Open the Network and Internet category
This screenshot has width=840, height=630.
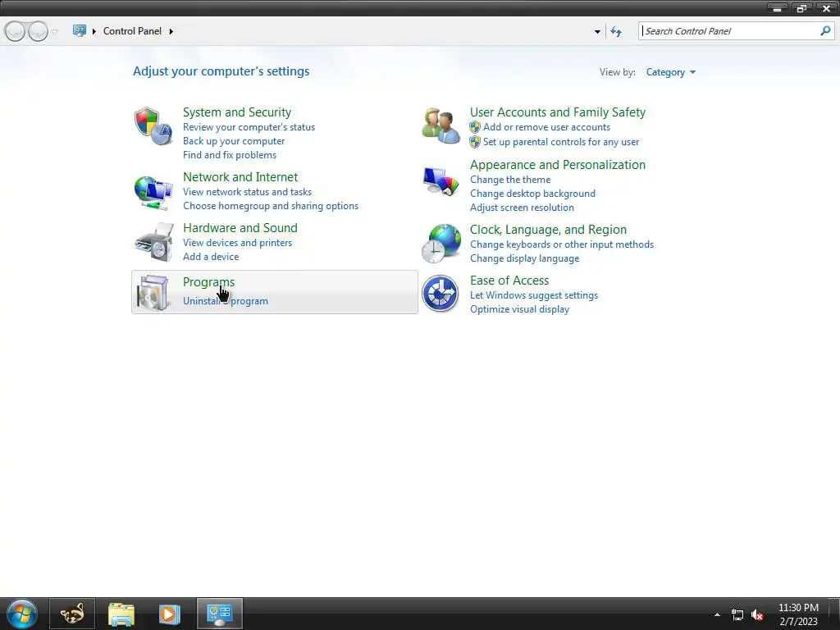tap(240, 177)
